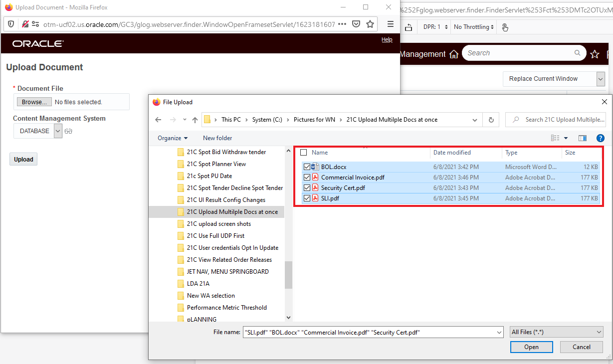
Task: Toggle the preview pane icon in File Upload
Action: click(582, 138)
